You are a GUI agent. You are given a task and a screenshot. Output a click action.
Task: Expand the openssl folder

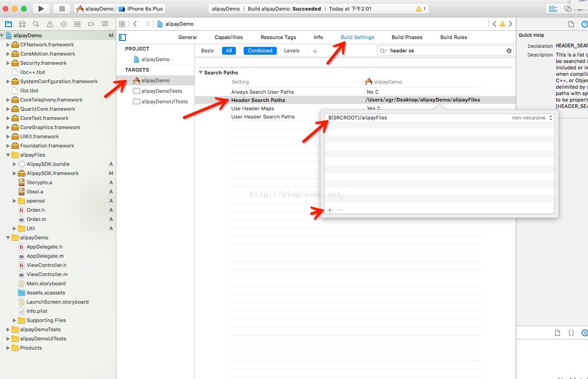(15, 201)
